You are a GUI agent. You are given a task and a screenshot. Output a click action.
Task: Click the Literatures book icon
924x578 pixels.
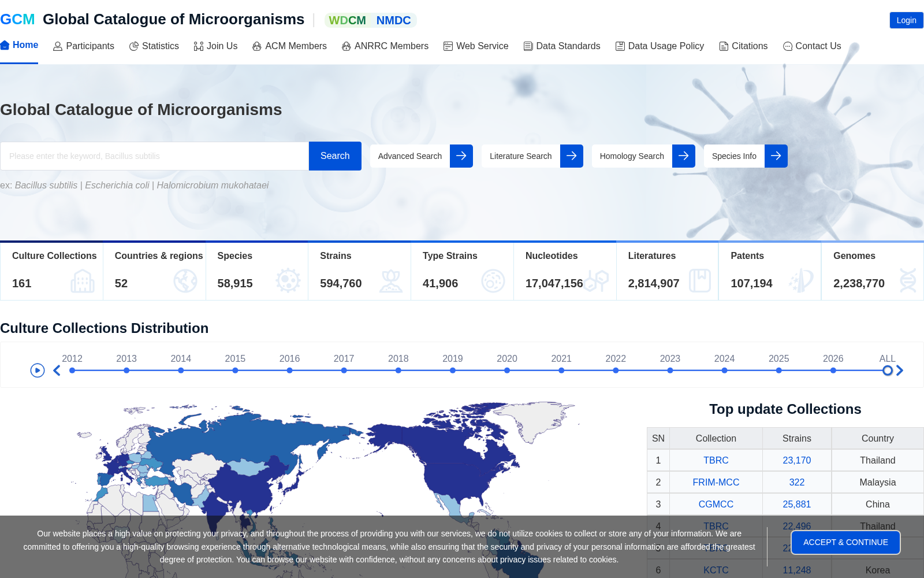pos(699,281)
